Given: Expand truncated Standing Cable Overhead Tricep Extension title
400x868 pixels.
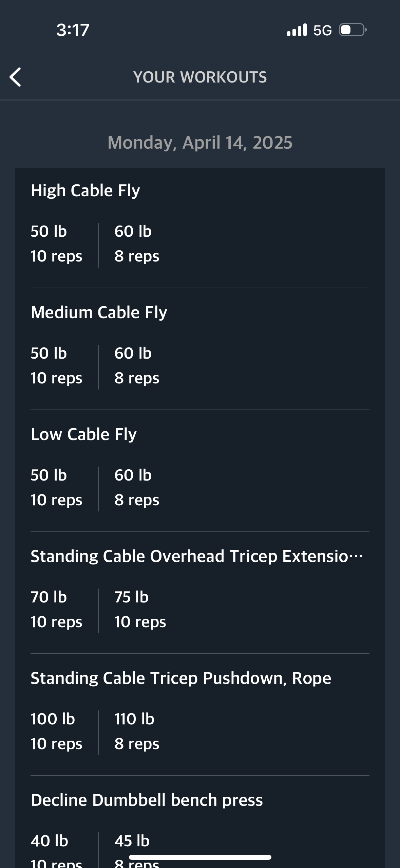Looking at the screenshot, I should [x=197, y=556].
